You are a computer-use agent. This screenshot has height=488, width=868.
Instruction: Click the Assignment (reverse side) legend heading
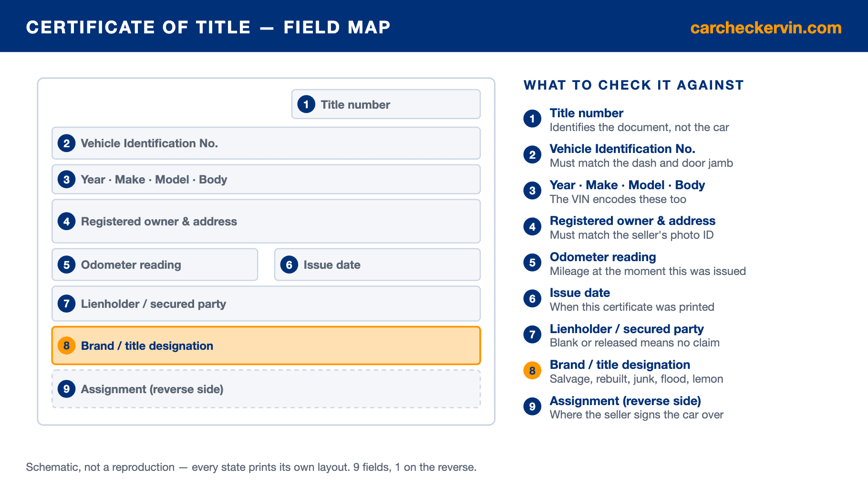click(x=625, y=401)
